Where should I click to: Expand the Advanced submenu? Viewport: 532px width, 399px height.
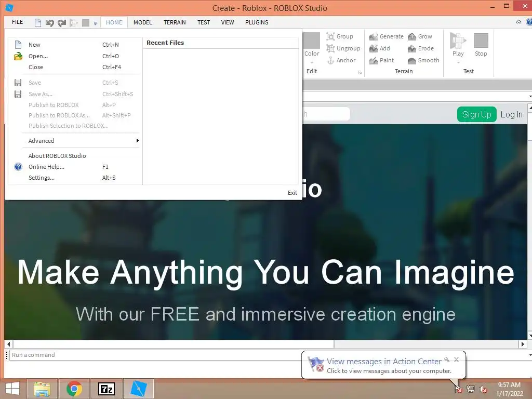pyautogui.click(x=75, y=140)
